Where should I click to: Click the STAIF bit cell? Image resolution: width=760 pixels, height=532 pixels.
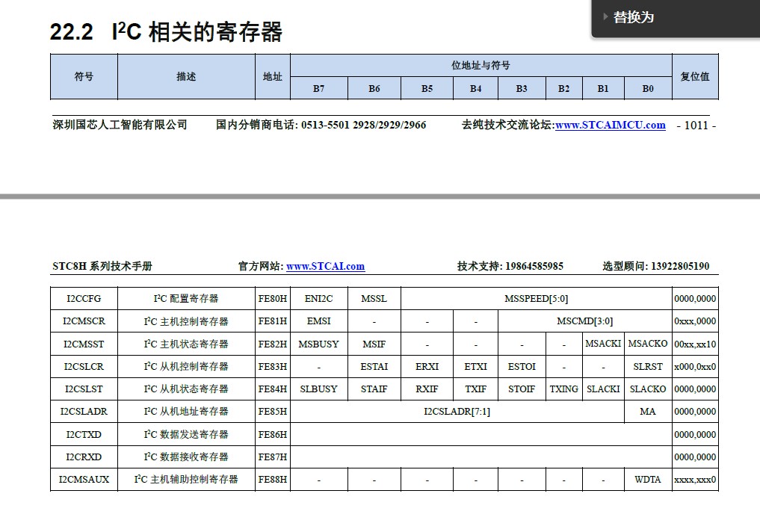coord(374,389)
